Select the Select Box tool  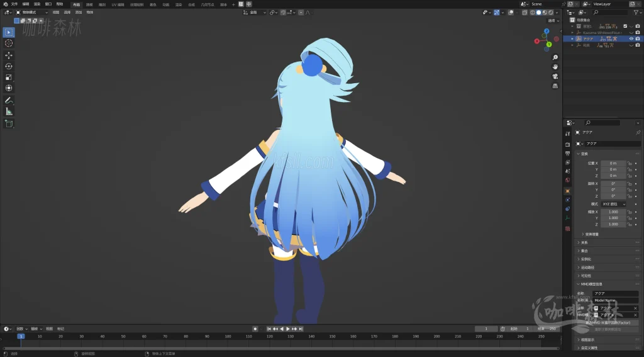point(9,32)
